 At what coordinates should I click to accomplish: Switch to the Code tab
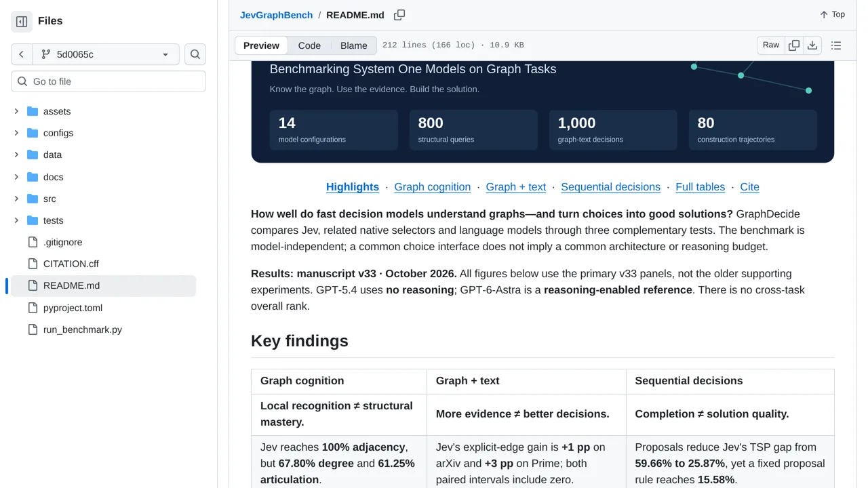click(309, 45)
